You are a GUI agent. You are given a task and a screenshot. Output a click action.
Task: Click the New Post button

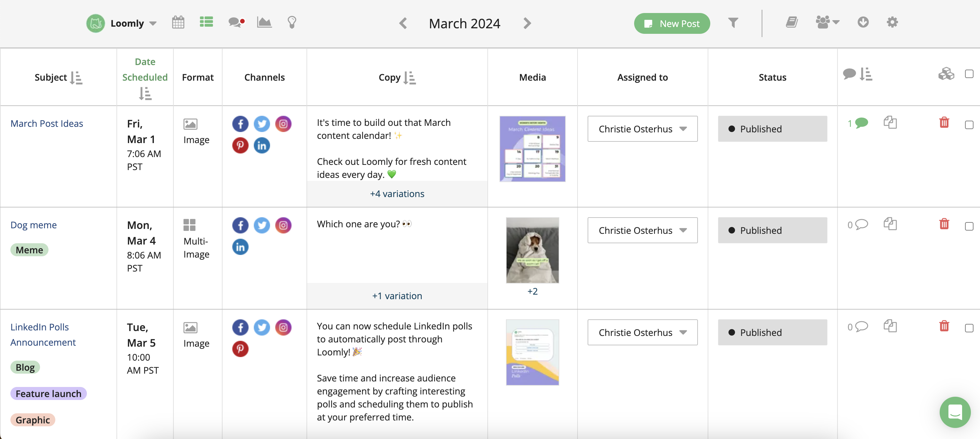[672, 23]
